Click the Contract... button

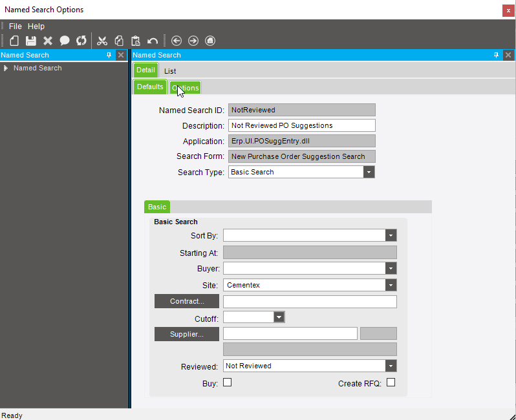click(187, 302)
